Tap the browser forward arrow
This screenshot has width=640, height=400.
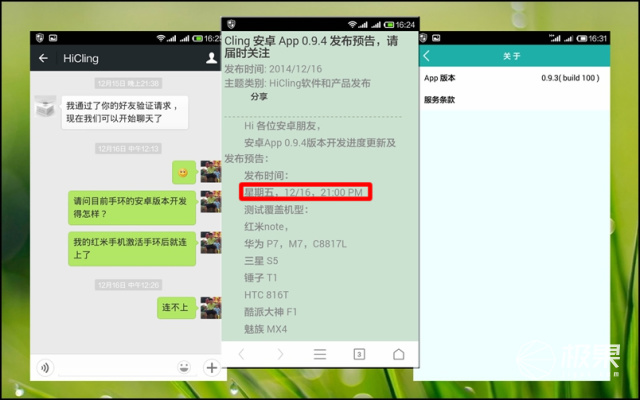click(280, 354)
